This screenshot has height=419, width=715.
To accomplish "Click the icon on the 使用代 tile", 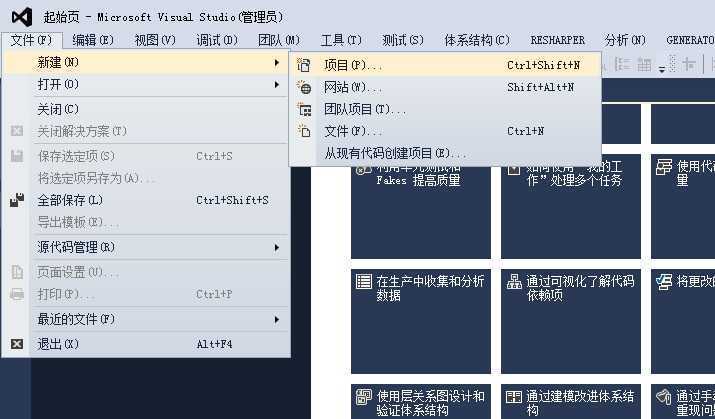I will tap(664, 167).
